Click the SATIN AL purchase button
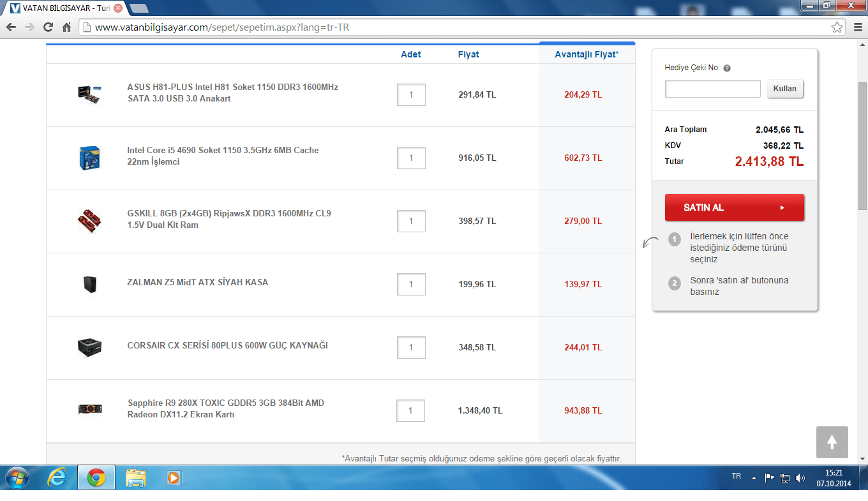868x501 pixels. tap(735, 207)
